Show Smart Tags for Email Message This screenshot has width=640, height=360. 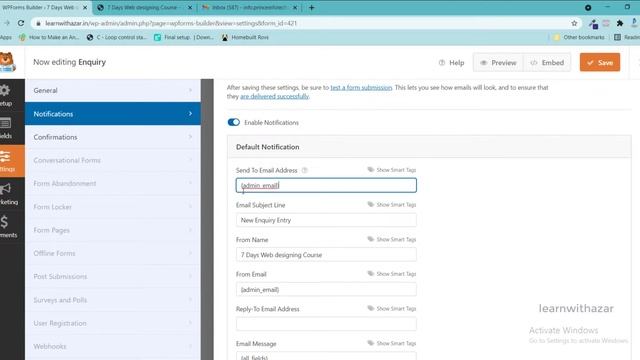tap(392, 343)
